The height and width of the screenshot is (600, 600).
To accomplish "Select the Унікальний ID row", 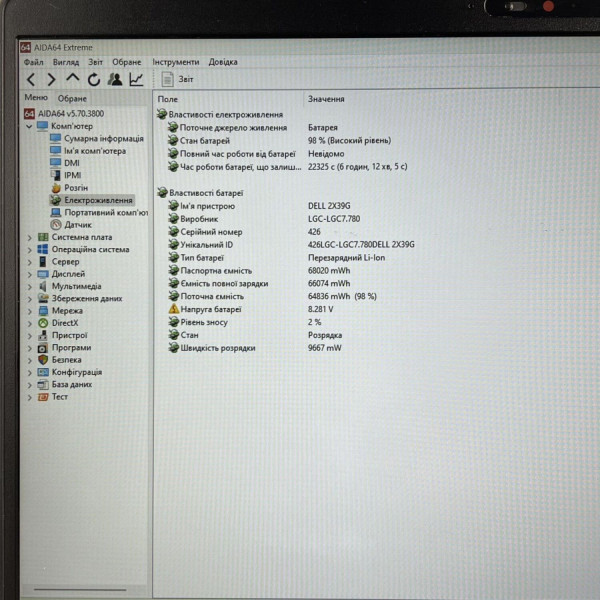I will [x=291, y=245].
